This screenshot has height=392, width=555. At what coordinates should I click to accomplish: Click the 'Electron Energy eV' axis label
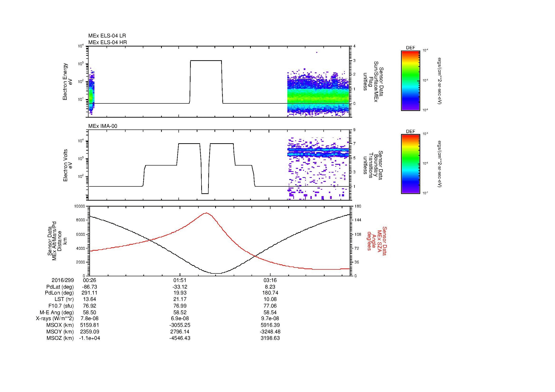[68, 82]
